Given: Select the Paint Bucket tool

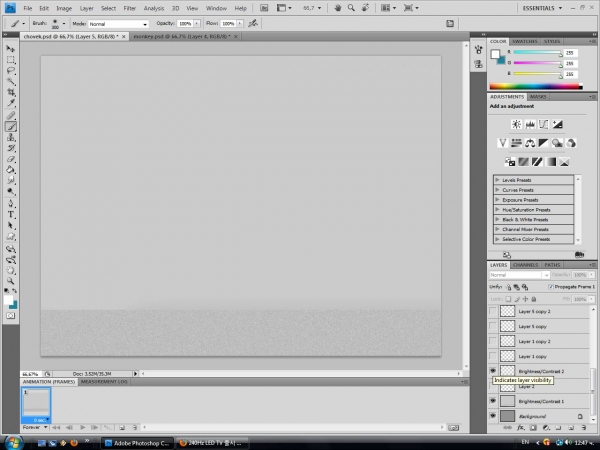Looking at the screenshot, I should coord(11,170).
